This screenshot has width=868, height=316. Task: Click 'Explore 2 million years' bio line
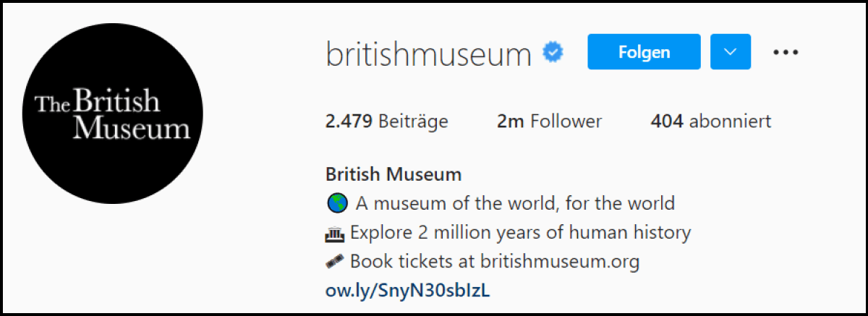[520, 233]
